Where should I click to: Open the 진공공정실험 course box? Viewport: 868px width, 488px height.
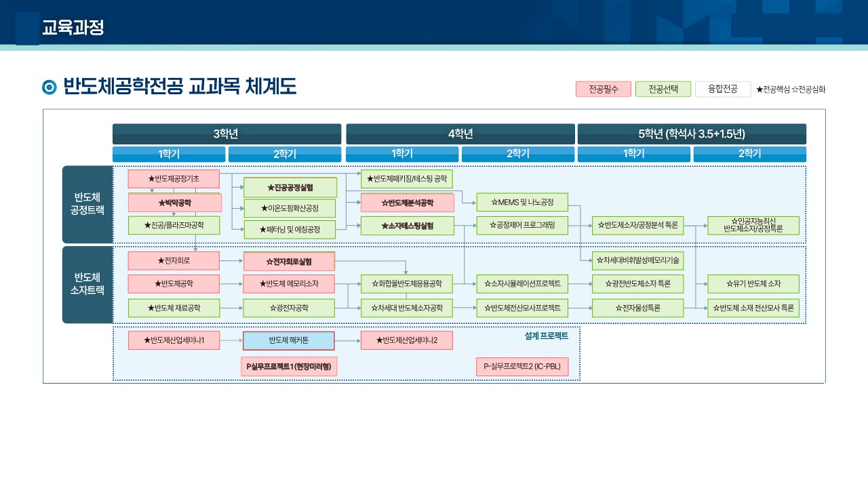(290, 187)
